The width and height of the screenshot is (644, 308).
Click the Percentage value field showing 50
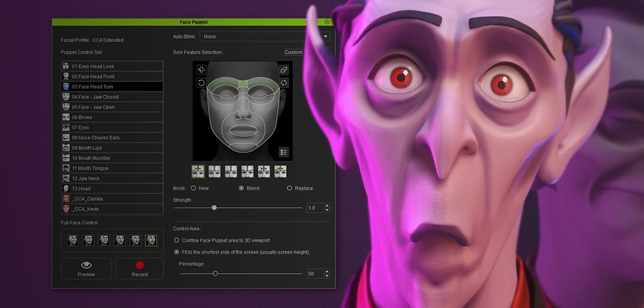313,274
